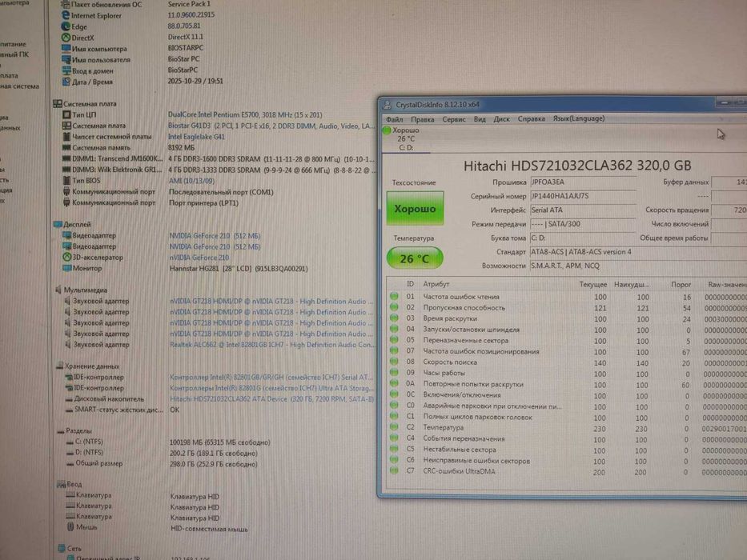
Task: Click the Хранение данных section icon
Action: [x=59, y=366]
